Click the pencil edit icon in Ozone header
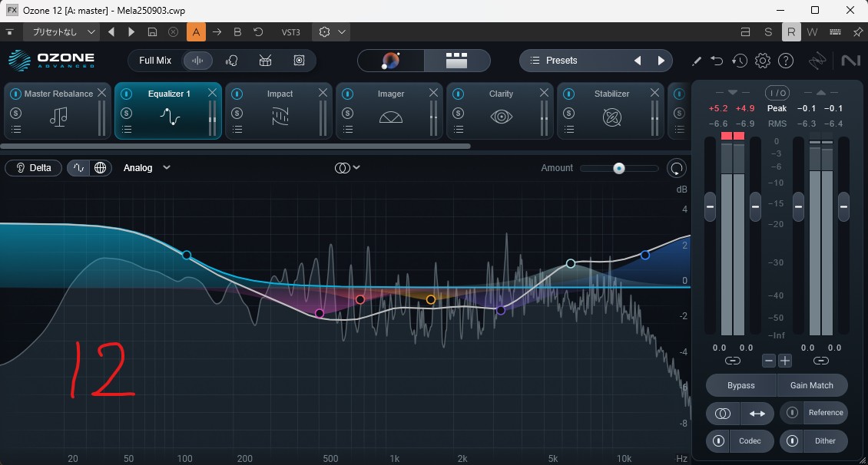 click(x=697, y=61)
